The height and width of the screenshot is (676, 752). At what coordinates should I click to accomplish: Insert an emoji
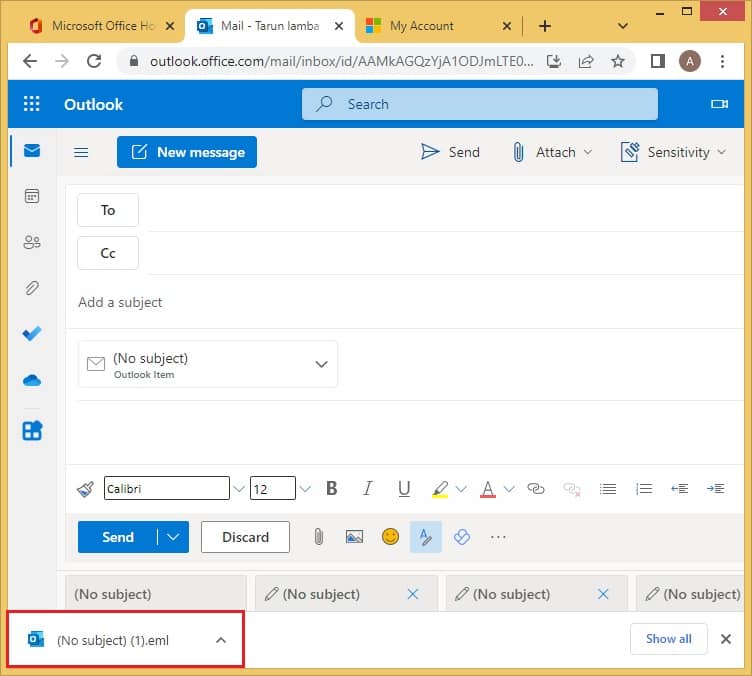tap(390, 536)
